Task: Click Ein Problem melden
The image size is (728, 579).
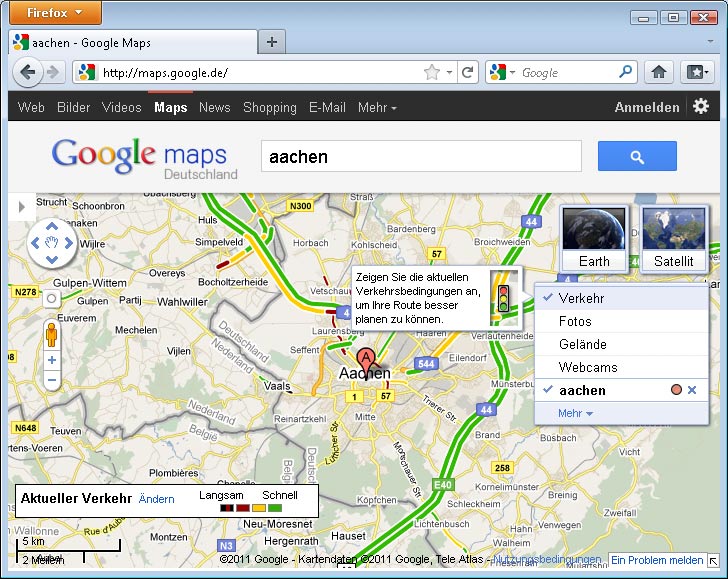Action: (656, 560)
